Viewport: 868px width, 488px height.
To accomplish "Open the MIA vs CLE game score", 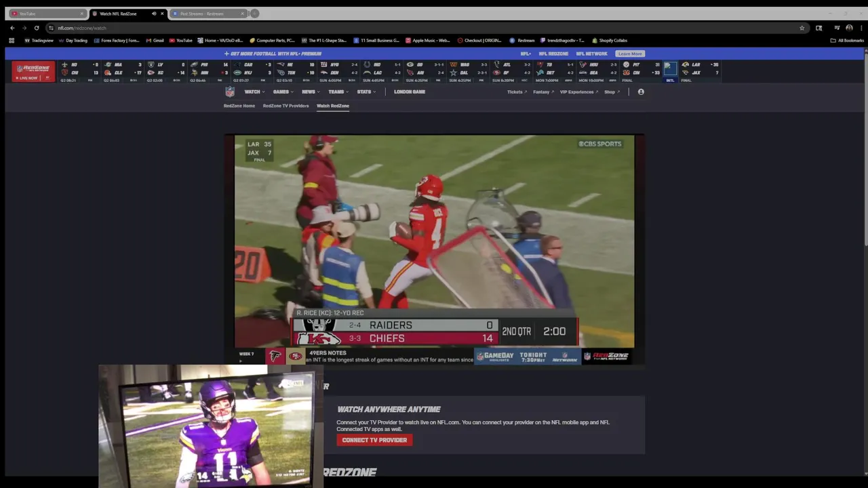I will (122, 71).
